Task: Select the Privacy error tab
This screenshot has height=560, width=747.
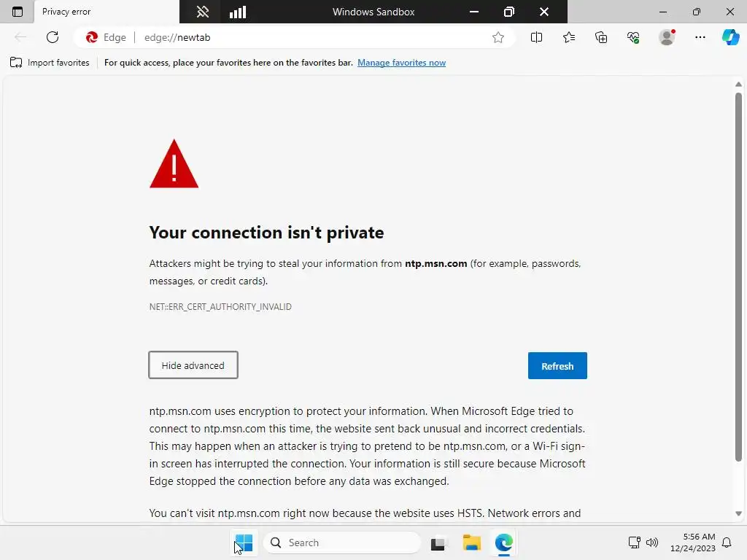Action: tap(107, 12)
